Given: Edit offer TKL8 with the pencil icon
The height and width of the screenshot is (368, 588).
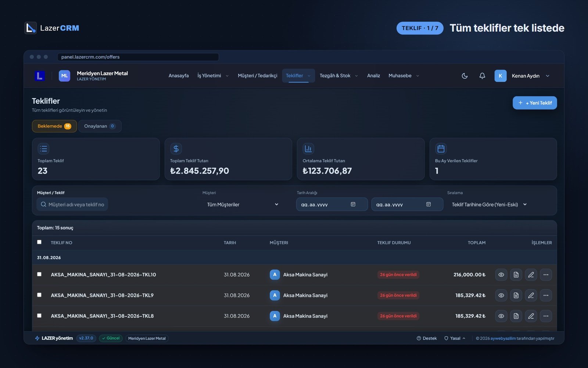Looking at the screenshot, I should [531, 316].
